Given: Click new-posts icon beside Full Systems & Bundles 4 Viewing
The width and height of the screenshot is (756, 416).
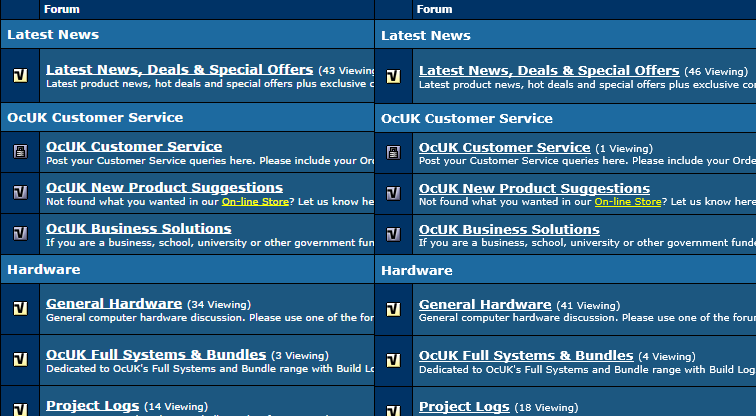Looking at the screenshot, I should pyautogui.click(x=393, y=361).
